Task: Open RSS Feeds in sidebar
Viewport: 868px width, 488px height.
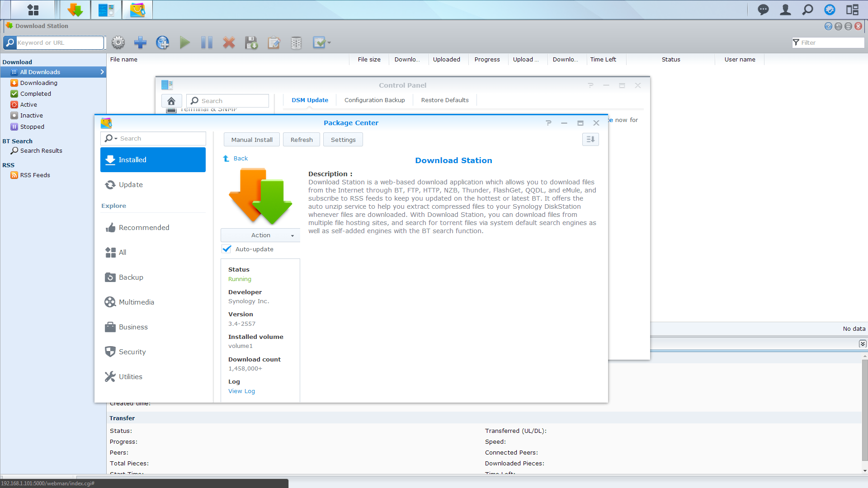Action: 53,175
